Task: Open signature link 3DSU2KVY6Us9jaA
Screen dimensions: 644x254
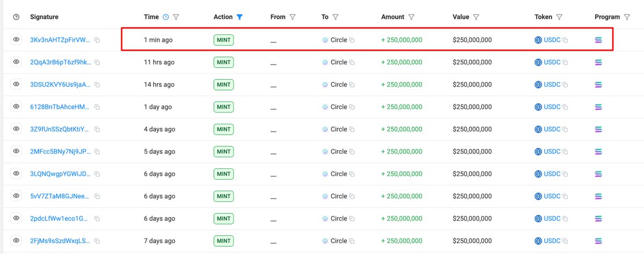Action: coord(60,84)
